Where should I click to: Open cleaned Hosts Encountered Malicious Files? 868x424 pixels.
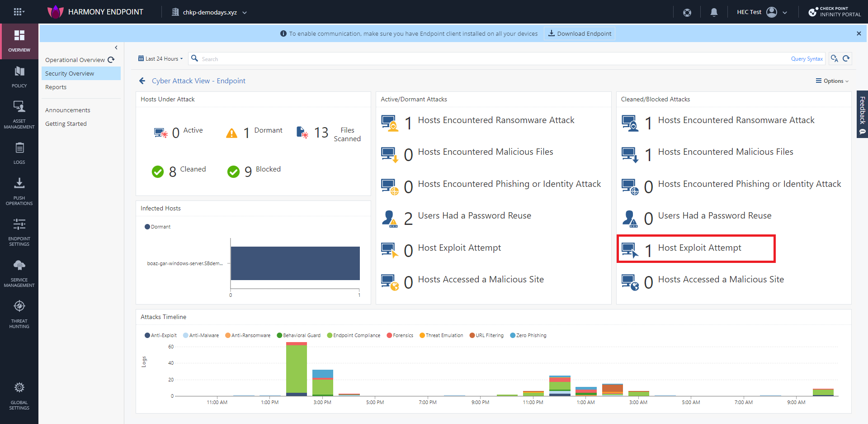[707, 154]
